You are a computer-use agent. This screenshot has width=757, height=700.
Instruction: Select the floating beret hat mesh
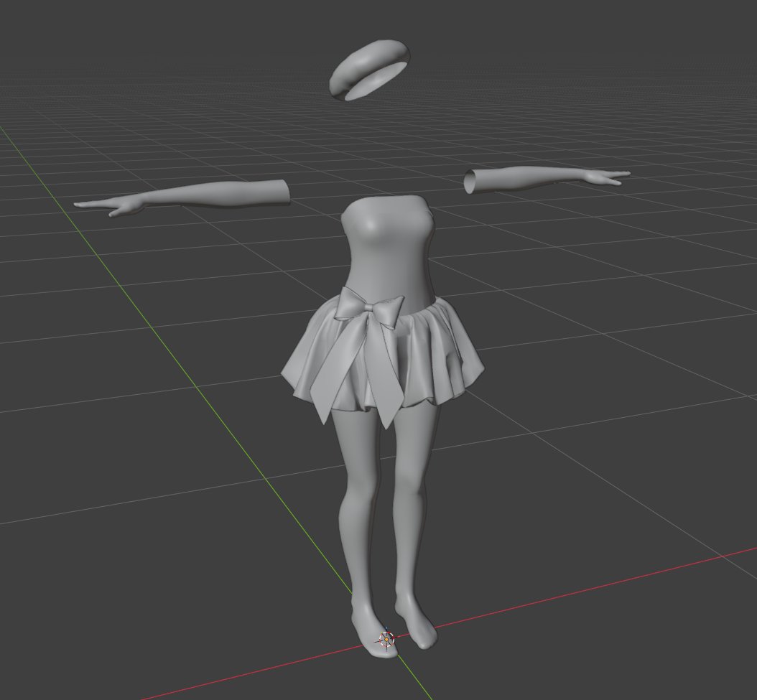point(369,70)
